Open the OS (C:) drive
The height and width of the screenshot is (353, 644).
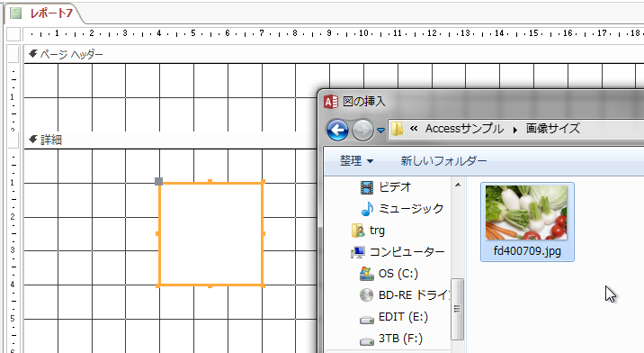tap(398, 274)
